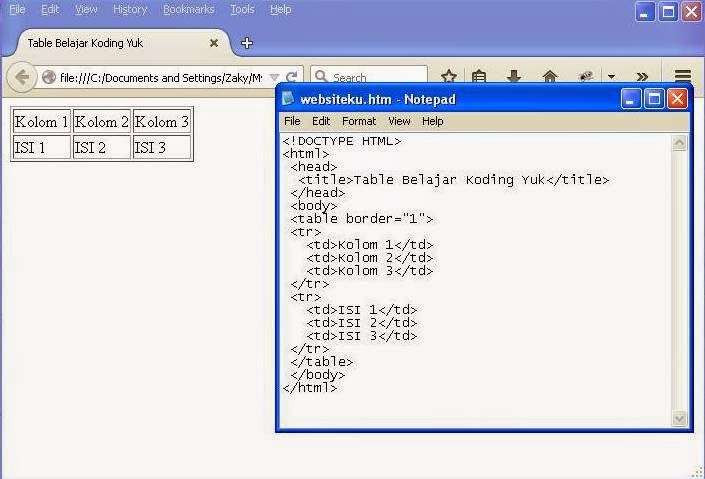Click the ISI 2 table cell
The image size is (705, 479).
pyautogui.click(x=102, y=147)
